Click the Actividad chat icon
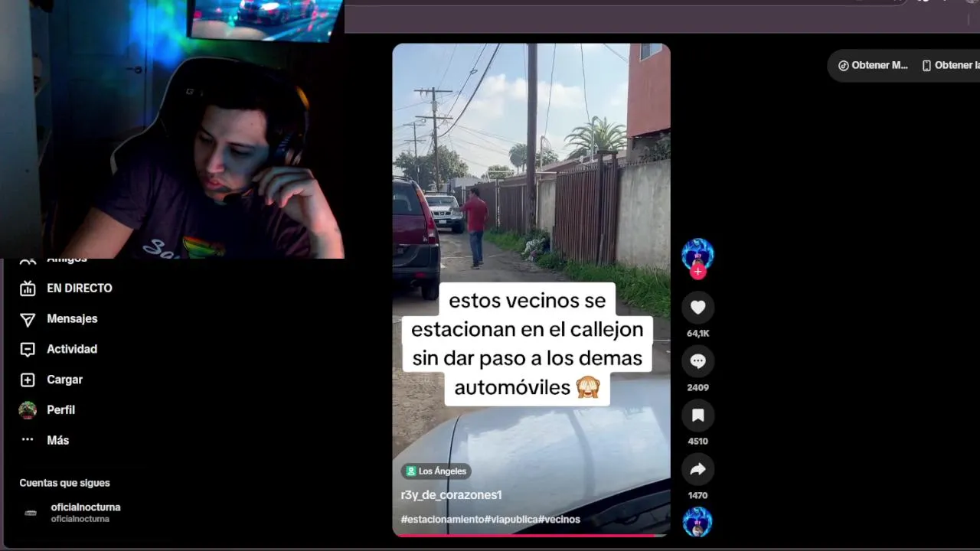The width and height of the screenshot is (980, 551). click(x=28, y=350)
